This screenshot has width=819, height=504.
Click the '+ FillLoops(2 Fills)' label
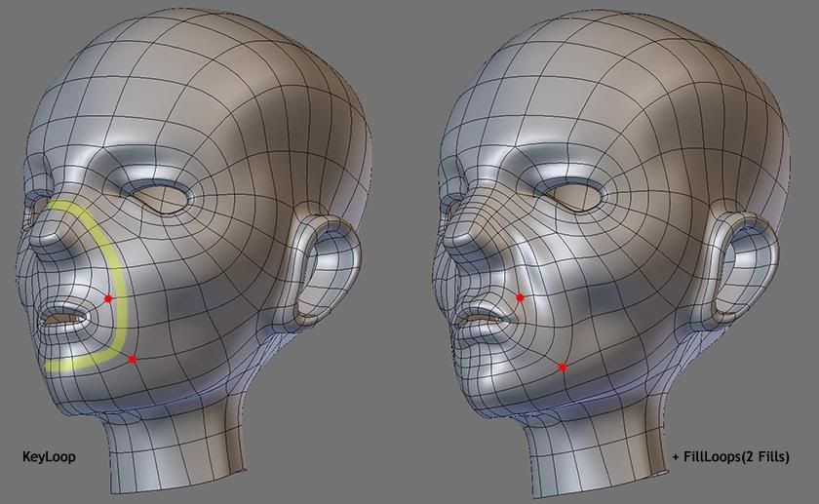point(730,457)
